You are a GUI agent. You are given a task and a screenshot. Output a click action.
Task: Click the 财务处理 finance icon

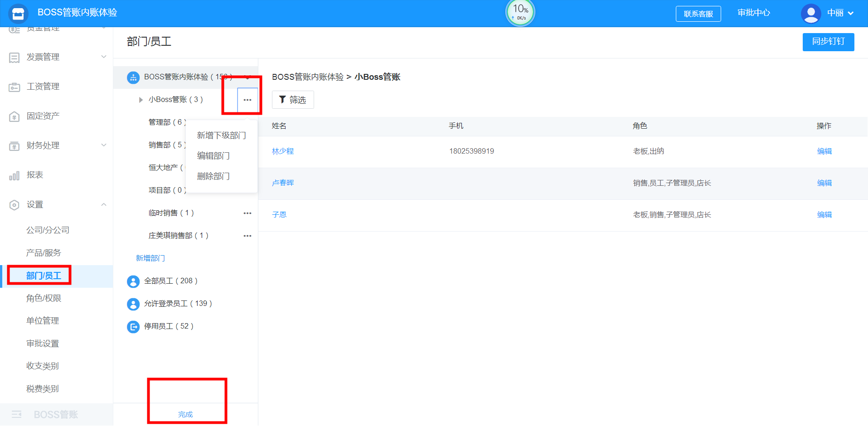(x=15, y=146)
